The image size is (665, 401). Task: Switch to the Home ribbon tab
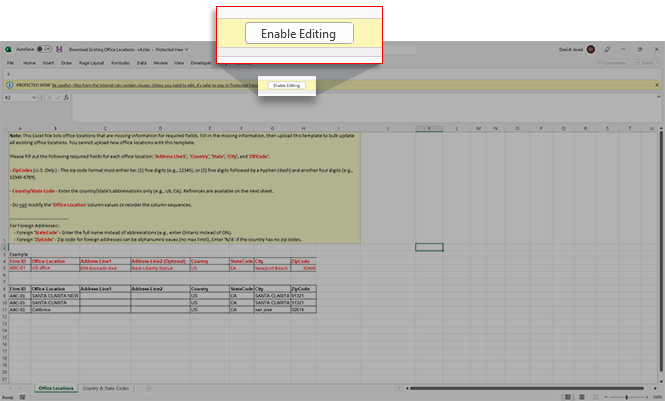click(x=29, y=63)
